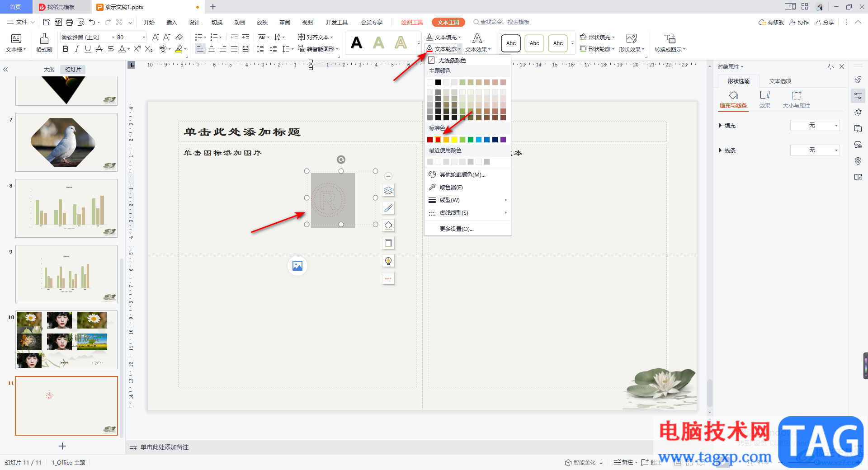Toggle align right paragraph alignment
Viewport: 868px width, 470px height.
(x=223, y=49)
